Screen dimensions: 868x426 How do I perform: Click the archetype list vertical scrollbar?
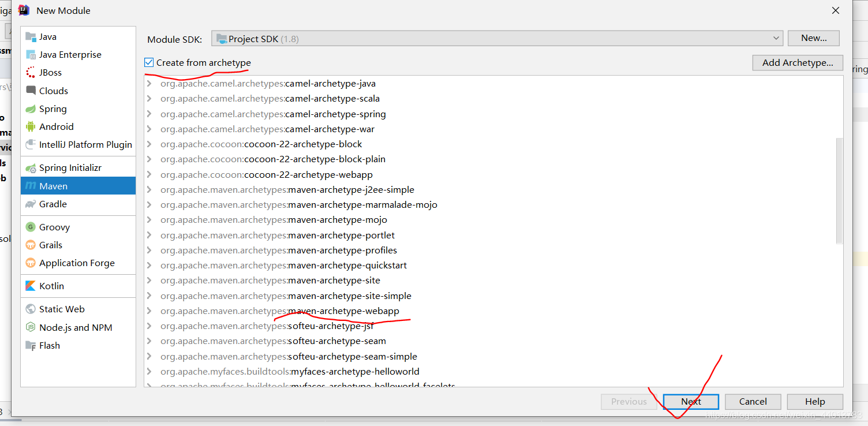click(x=839, y=190)
